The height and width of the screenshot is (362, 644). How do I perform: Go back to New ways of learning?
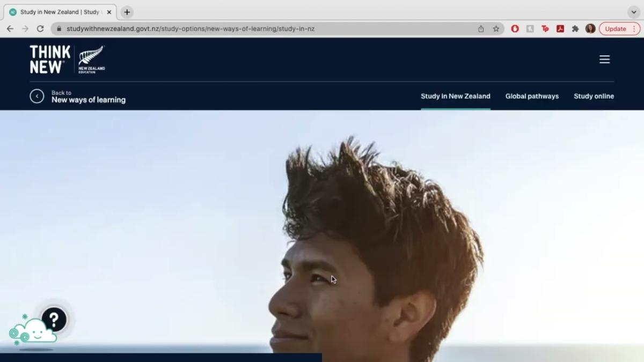pyautogui.click(x=88, y=100)
